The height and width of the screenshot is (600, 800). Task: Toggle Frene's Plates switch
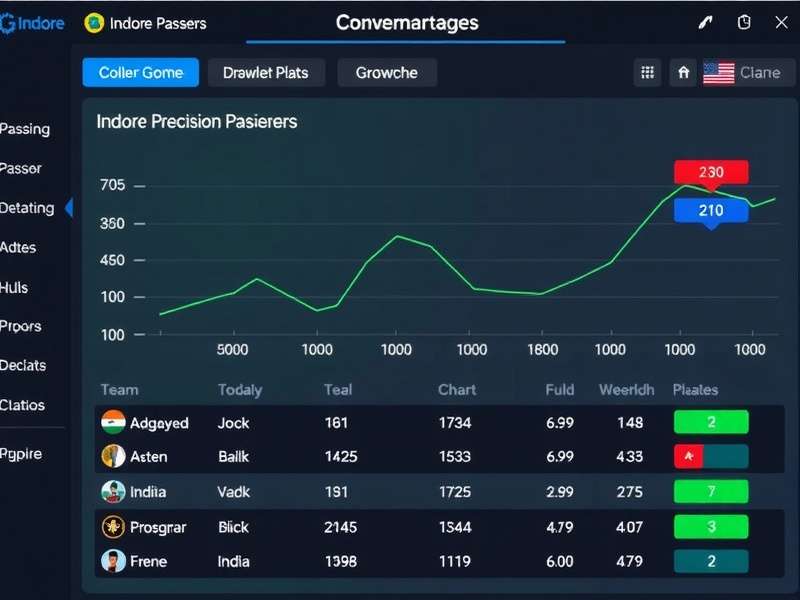tap(711, 561)
